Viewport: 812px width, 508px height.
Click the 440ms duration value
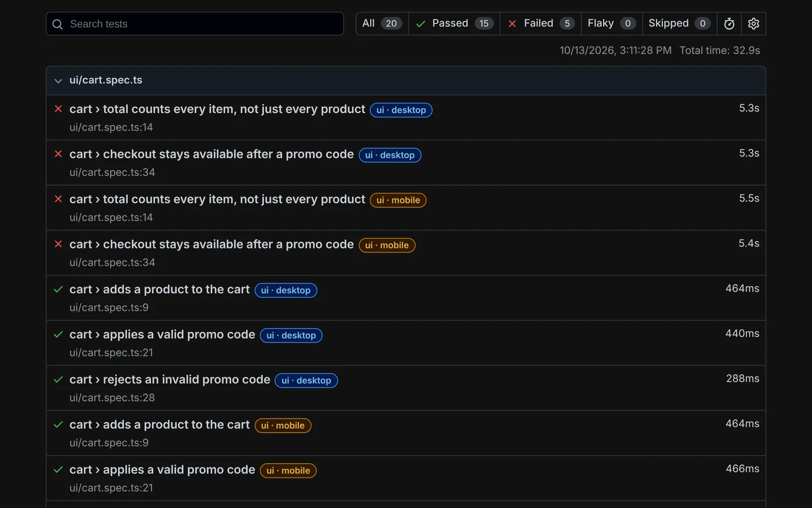tap(742, 334)
